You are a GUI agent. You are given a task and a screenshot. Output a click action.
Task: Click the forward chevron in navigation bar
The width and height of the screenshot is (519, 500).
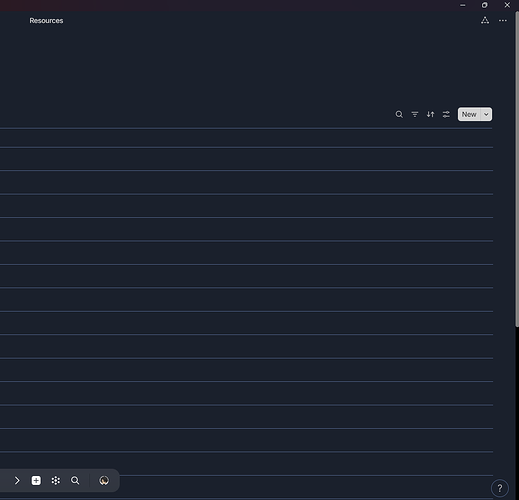pos(17,480)
